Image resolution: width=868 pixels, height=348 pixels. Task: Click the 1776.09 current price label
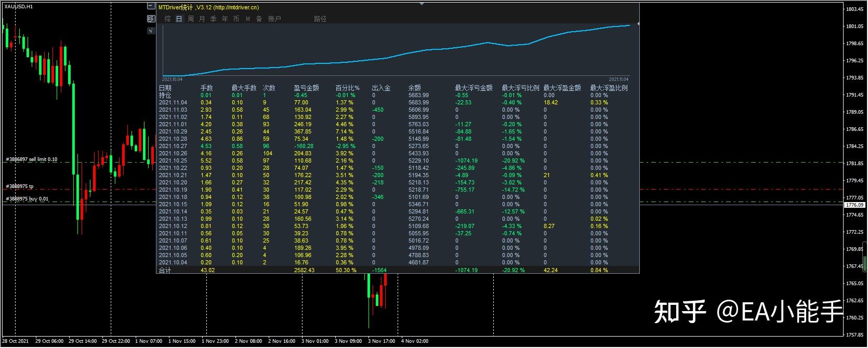855,205
